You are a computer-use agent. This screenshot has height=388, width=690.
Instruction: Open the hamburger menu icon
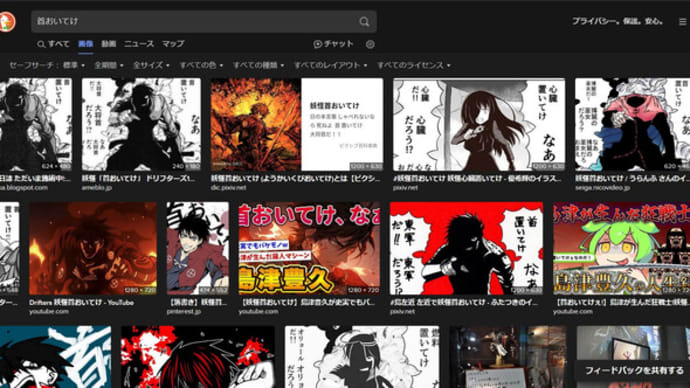683,22
